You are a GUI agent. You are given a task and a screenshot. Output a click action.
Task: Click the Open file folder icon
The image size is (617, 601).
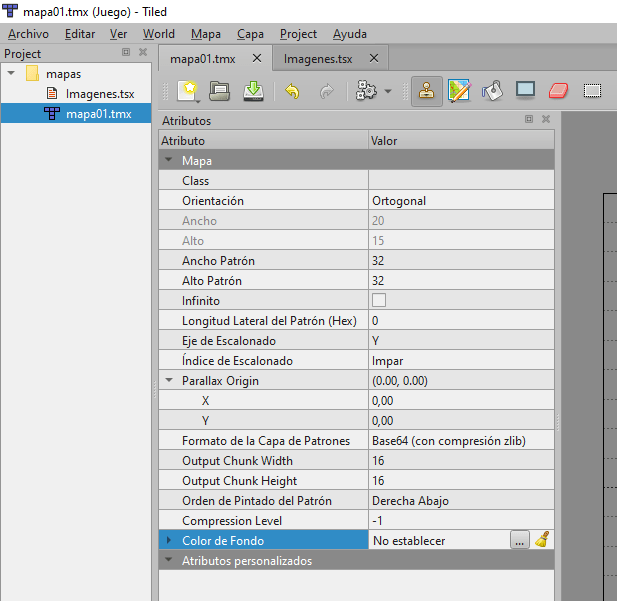pyautogui.click(x=220, y=91)
